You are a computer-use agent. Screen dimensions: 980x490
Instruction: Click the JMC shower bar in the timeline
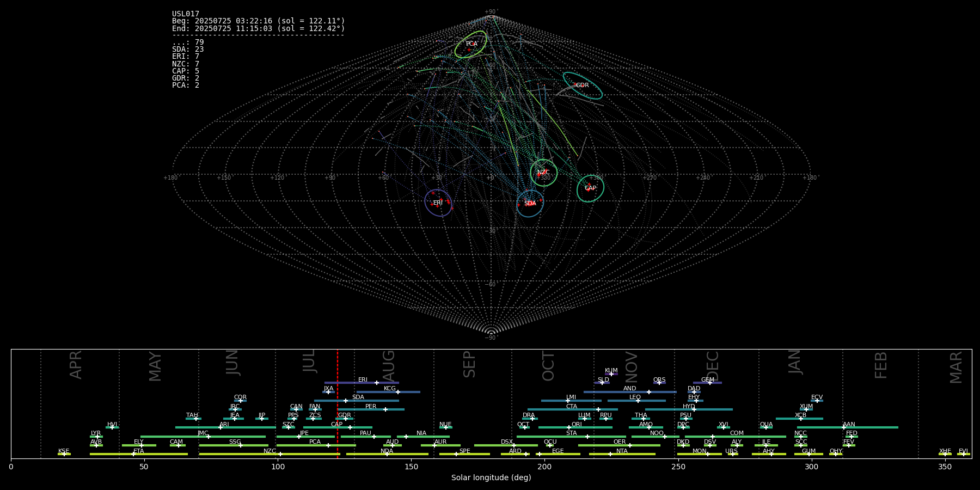click(203, 437)
